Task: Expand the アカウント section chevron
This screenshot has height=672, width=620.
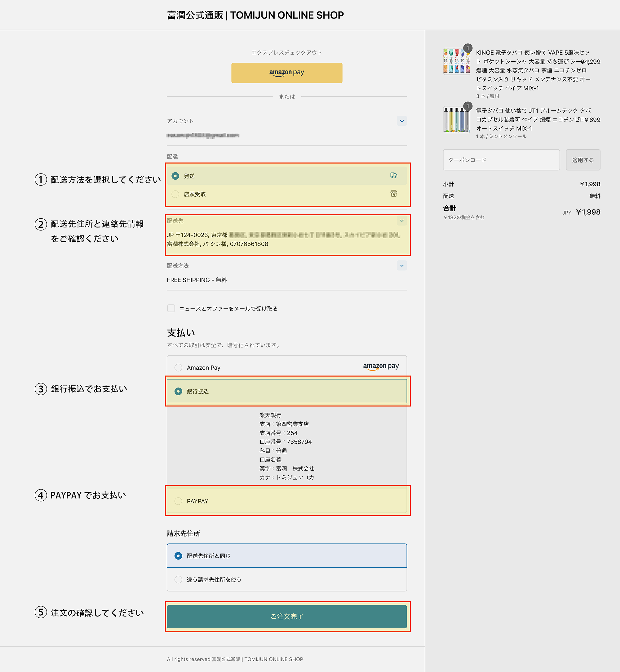Action: coord(401,121)
